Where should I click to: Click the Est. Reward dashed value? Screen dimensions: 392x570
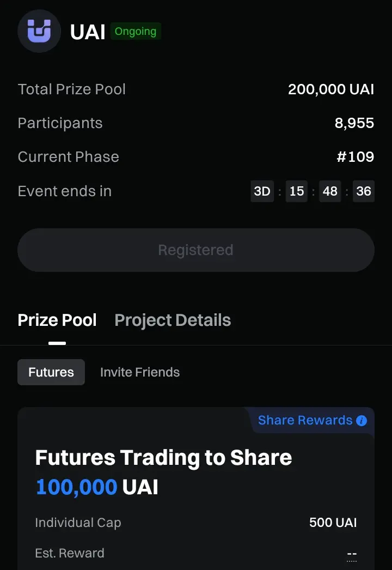pos(352,554)
